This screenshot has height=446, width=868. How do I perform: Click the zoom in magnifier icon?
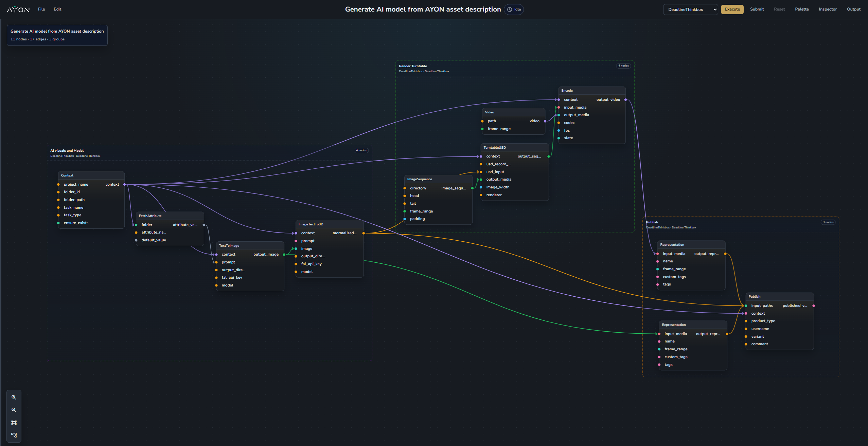14,397
